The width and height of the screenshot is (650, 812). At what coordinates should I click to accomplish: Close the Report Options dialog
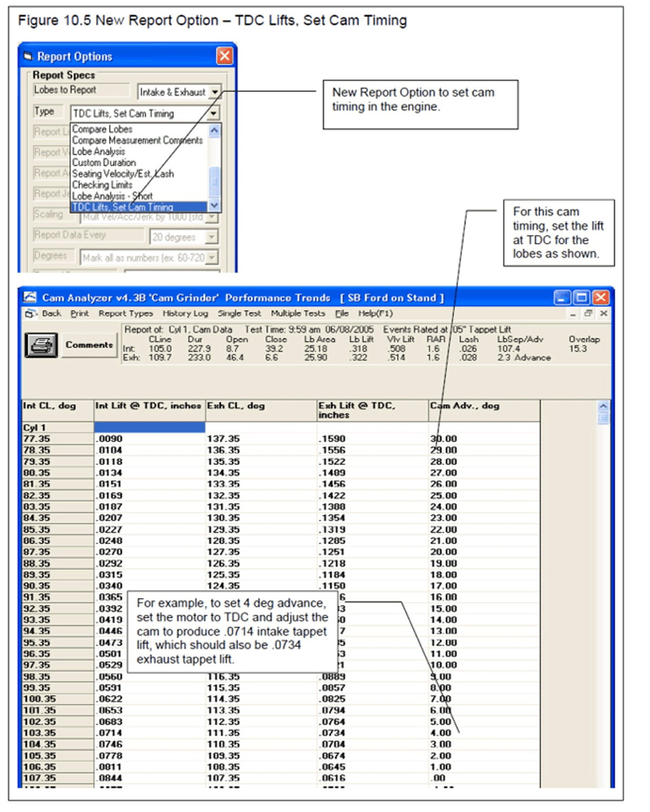tap(224, 56)
